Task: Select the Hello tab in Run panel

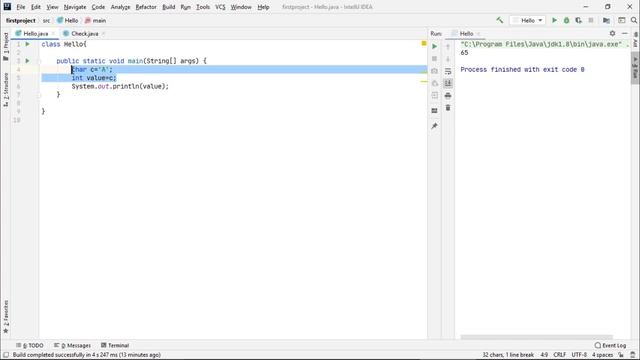Action: click(x=466, y=33)
